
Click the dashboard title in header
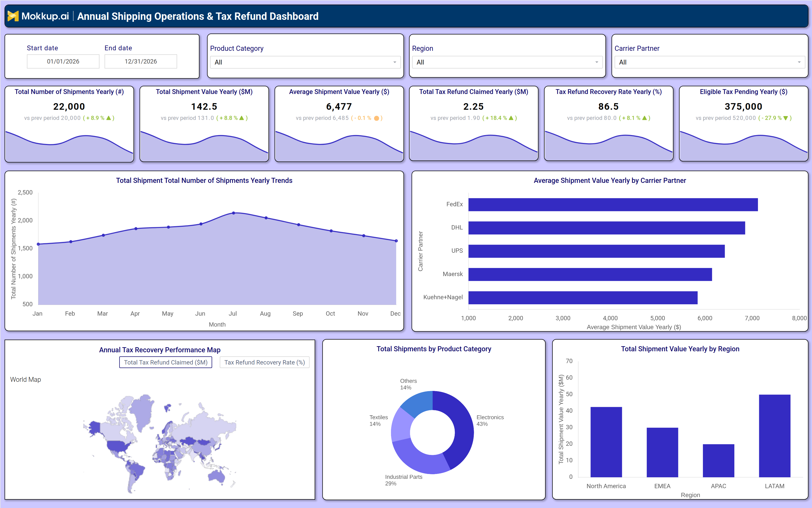198,16
